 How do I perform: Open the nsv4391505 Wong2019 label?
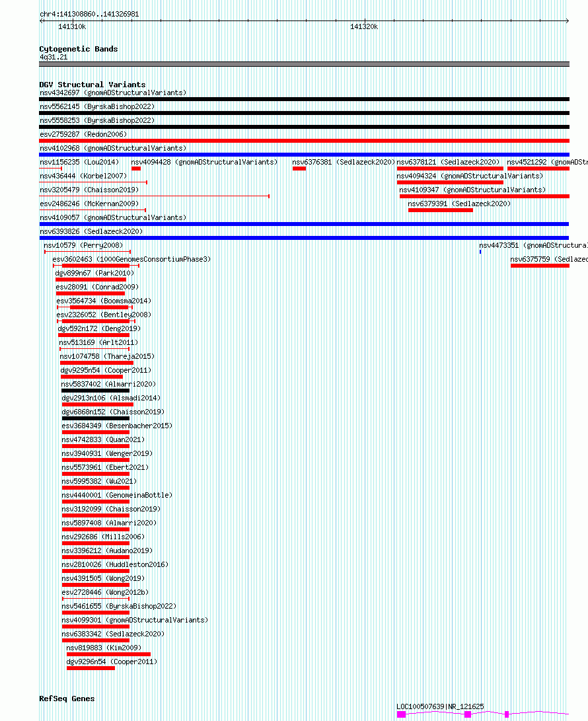pyautogui.click(x=103, y=578)
